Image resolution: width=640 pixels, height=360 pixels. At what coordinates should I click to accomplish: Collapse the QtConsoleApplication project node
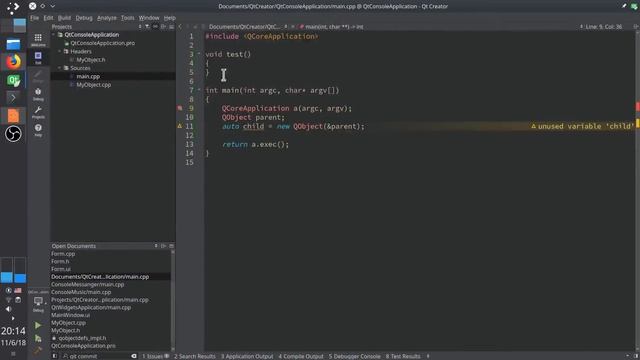54,35
